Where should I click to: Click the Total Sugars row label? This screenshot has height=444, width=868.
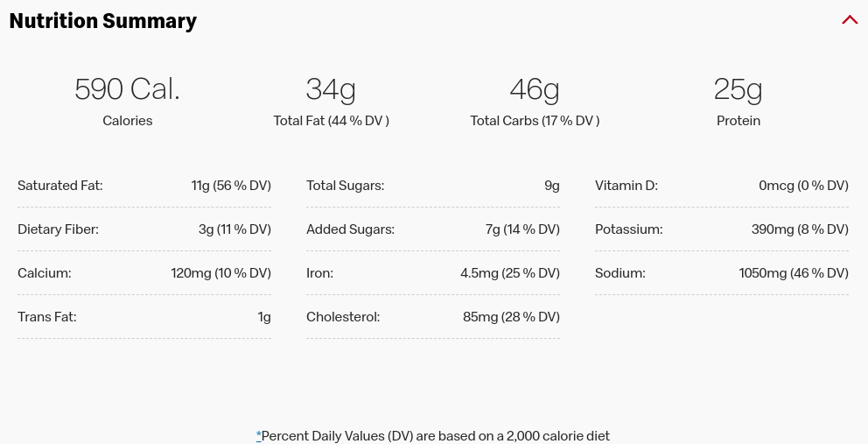click(x=346, y=185)
